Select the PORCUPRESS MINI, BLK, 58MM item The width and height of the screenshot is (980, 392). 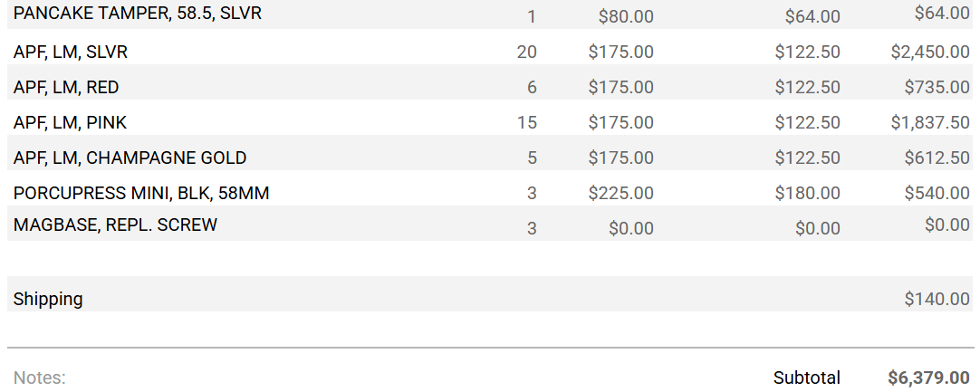(141, 193)
